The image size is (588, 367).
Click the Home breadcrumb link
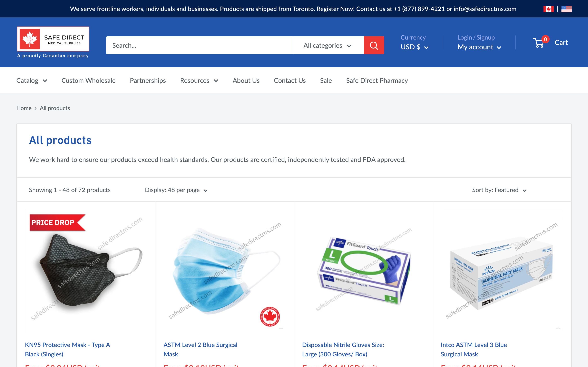tap(24, 108)
